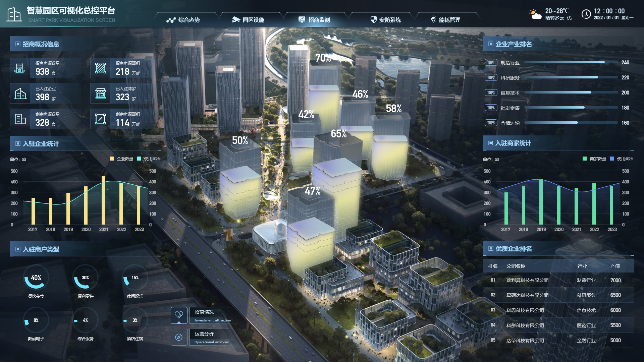The width and height of the screenshot is (644, 362).
Task: Click the weather cloud-sun icon
Action: click(x=535, y=14)
